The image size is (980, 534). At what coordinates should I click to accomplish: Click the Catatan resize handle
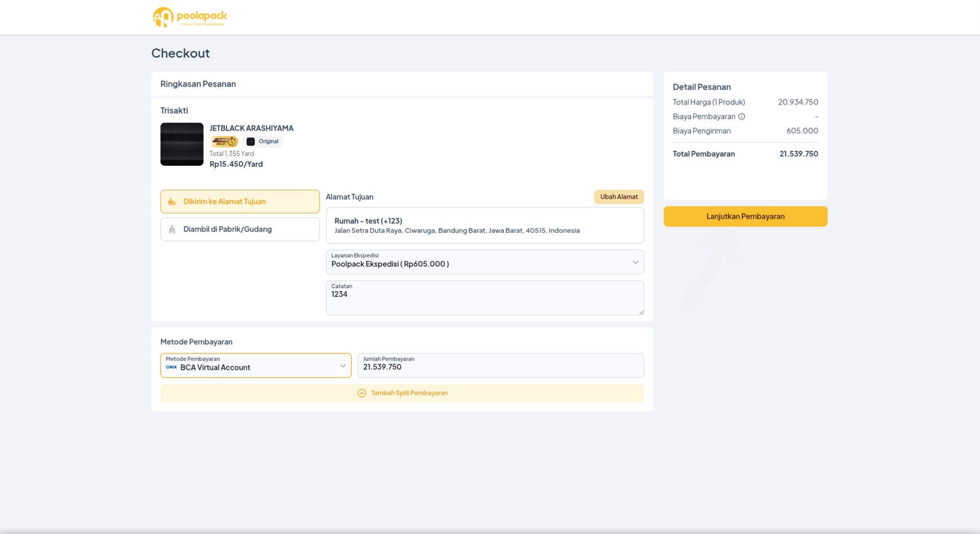641,312
